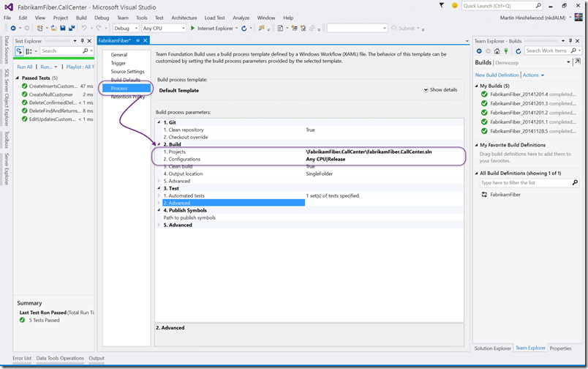Close the FabrikamFiber document tab
Viewport: 588px width, 369px height.
[145, 40]
